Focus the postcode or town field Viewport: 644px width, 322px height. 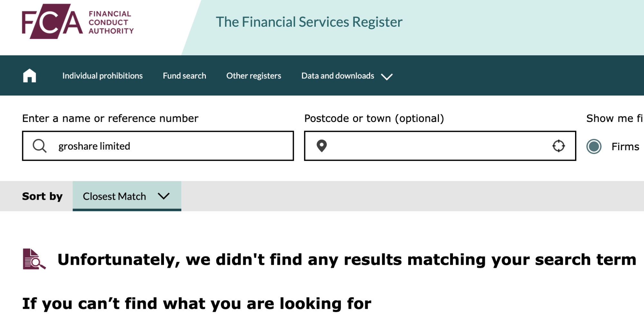pos(440,146)
